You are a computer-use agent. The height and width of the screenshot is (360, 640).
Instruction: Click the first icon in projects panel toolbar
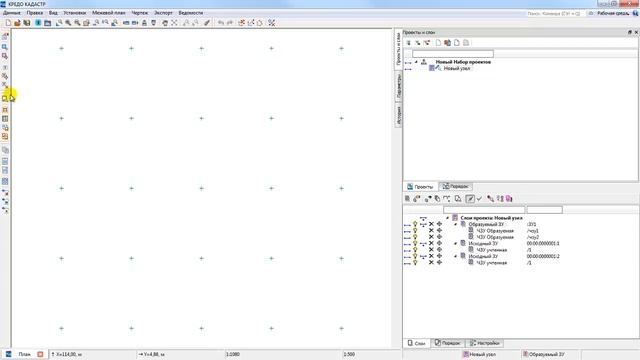(x=408, y=42)
